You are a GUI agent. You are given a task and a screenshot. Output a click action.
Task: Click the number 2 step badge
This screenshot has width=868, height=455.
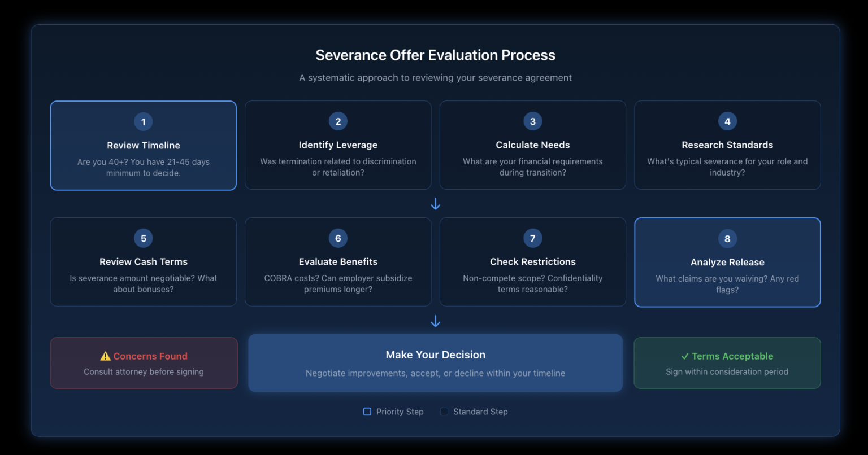[338, 121]
